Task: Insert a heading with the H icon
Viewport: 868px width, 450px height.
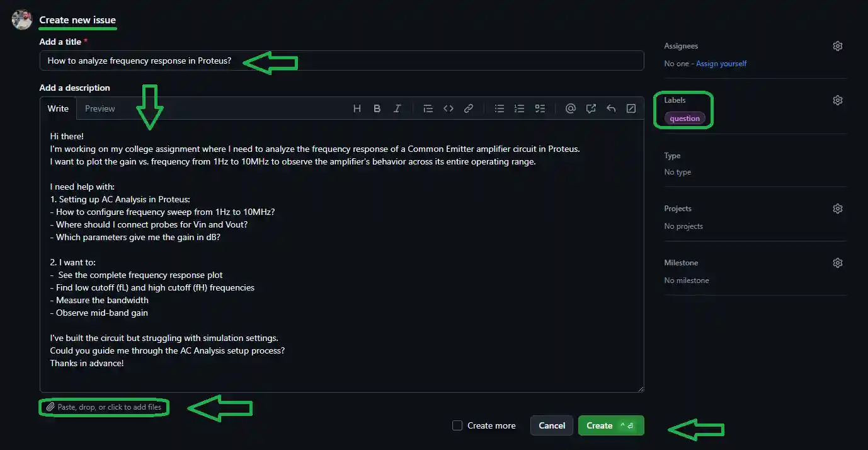Action: tap(357, 108)
